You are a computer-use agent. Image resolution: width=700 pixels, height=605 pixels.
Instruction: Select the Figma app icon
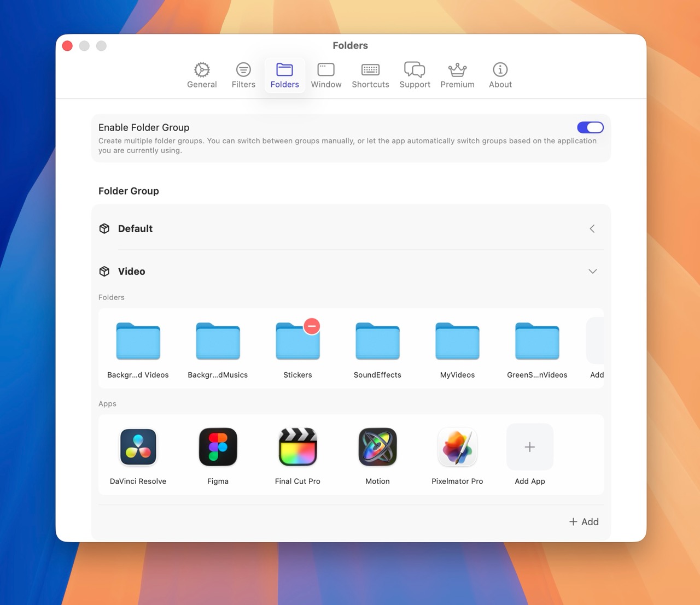pos(218,447)
